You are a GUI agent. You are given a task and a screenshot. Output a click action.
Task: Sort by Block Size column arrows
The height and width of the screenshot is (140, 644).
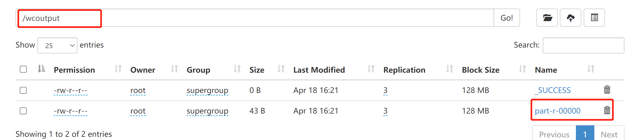click(522, 69)
